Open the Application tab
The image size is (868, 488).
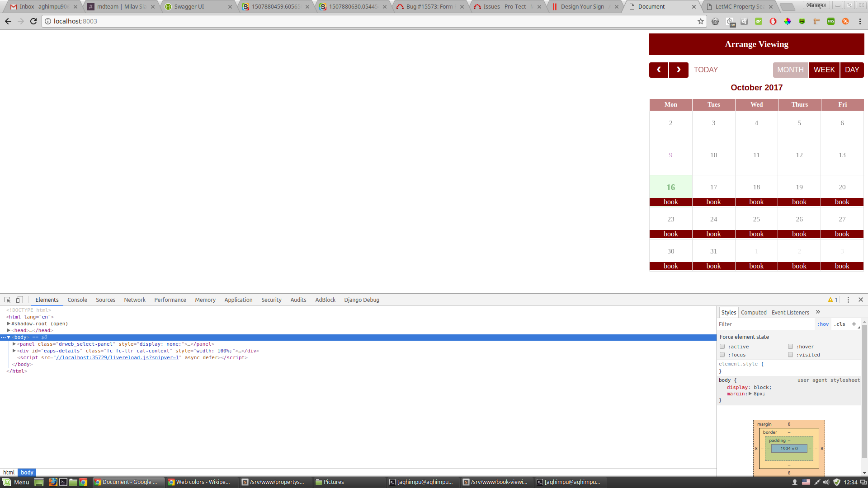238,300
